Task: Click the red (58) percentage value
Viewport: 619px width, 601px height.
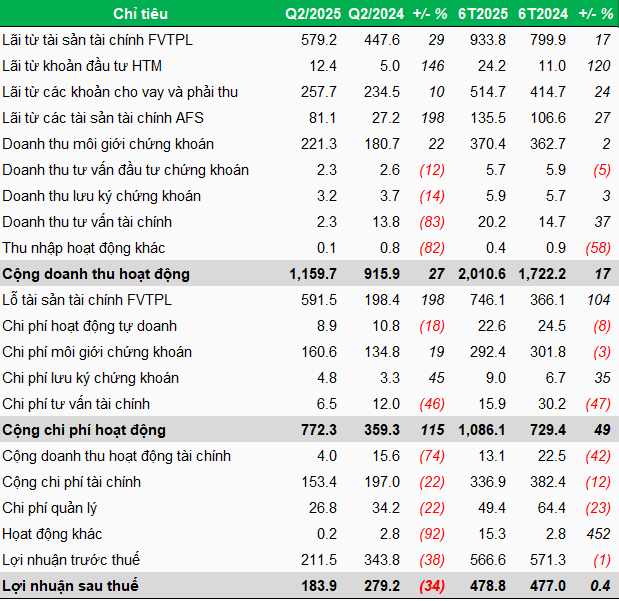Action: pos(598,248)
